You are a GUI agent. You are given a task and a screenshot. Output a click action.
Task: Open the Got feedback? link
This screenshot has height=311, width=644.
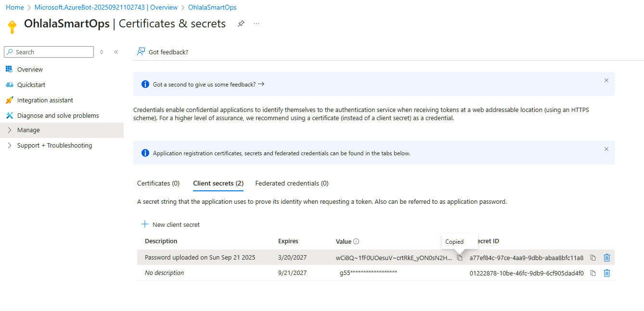tap(163, 52)
